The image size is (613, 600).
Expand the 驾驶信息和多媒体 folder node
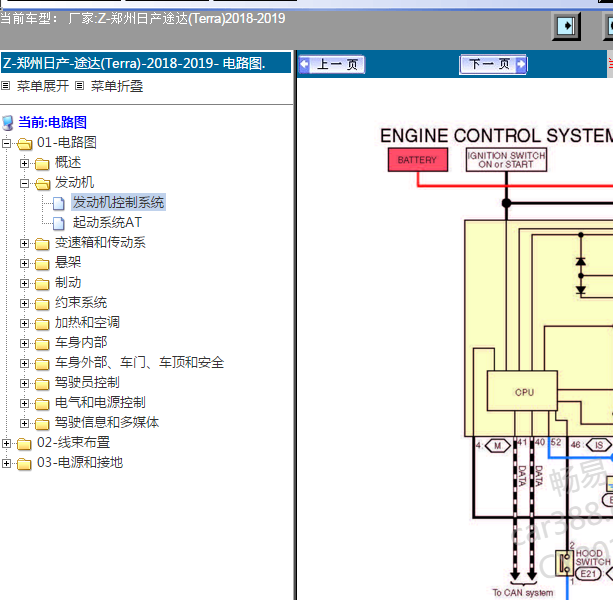pyautogui.click(x=24, y=423)
